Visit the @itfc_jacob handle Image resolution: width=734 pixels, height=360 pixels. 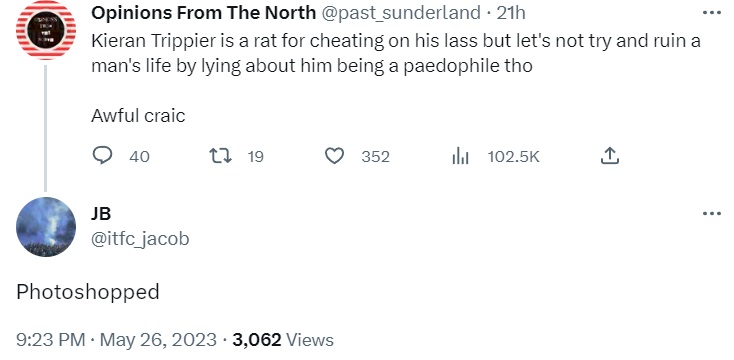140,239
